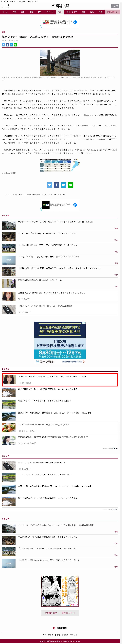Enlarge the snowless village article photo
The height and width of the screenshot is (644, 122).
coord(60,63)
